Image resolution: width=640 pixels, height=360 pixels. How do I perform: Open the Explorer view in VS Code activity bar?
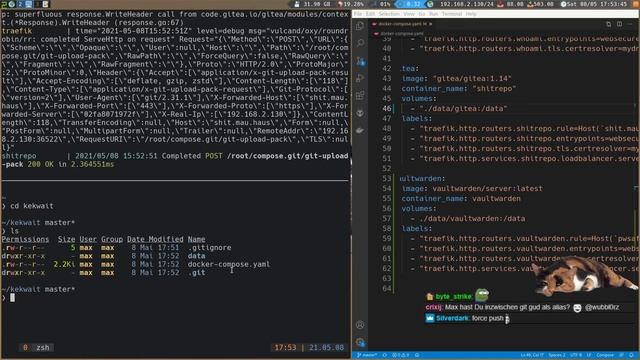coord(360,26)
